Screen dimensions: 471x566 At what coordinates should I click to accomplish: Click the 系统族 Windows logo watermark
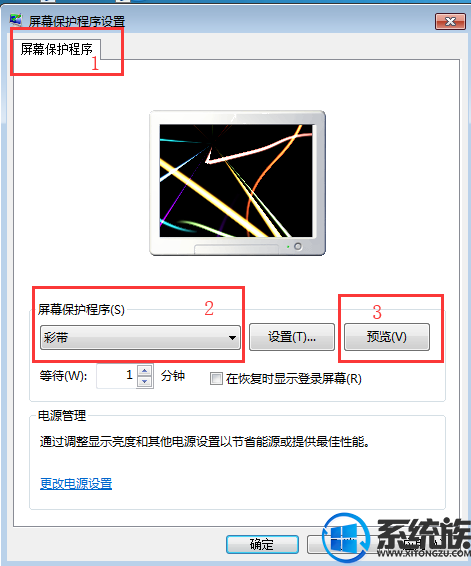(346, 538)
